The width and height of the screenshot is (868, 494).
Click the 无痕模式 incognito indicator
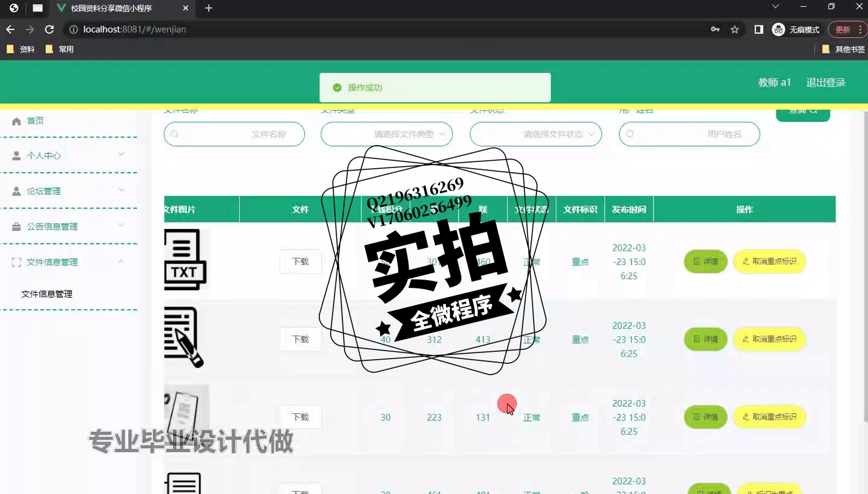point(796,29)
